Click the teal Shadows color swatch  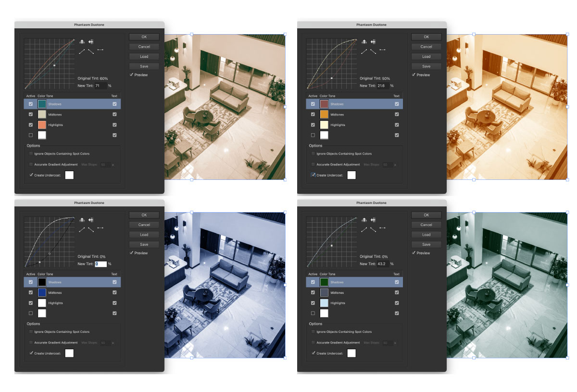click(42, 104)
